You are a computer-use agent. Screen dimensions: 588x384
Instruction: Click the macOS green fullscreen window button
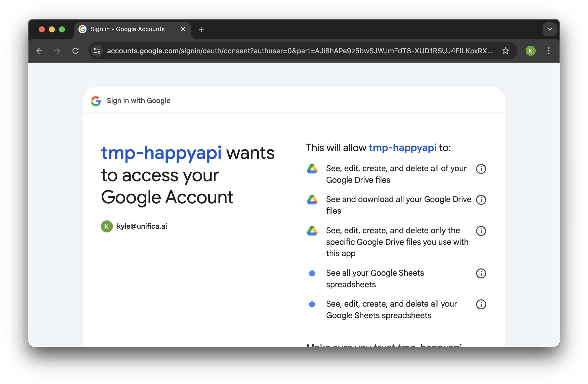(x=62, y=29)
